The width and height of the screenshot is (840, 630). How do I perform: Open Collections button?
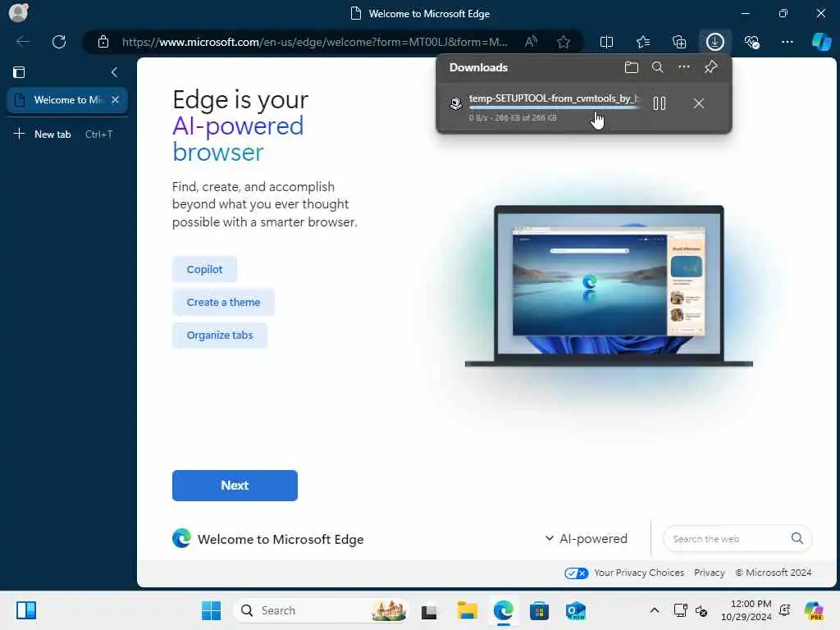[678, 42]
